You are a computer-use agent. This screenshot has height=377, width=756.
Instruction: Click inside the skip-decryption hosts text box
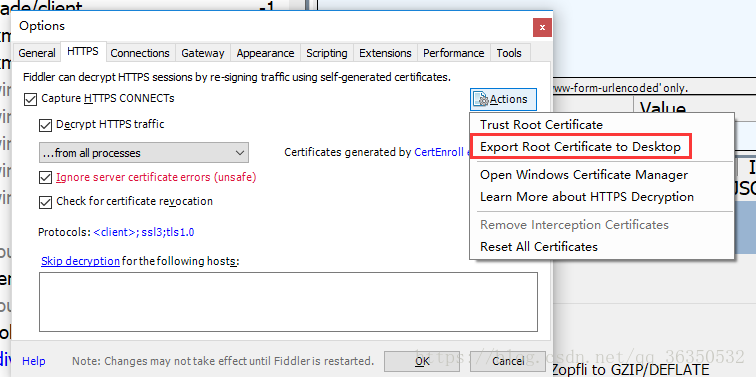pos(288,302)
